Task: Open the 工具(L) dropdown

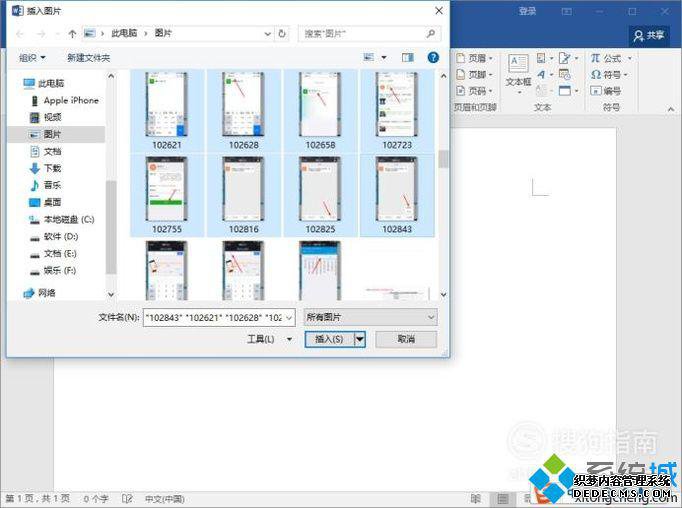Action: [269, 339]
